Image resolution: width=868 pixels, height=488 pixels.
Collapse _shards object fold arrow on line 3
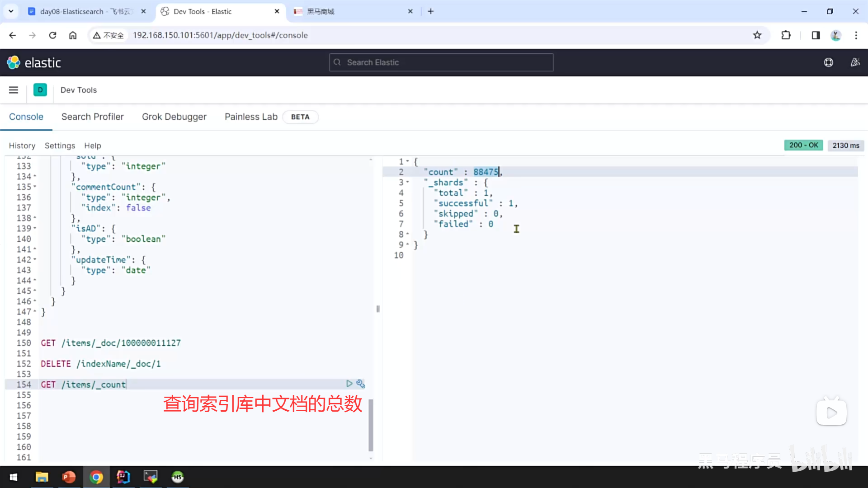[407, 182]
